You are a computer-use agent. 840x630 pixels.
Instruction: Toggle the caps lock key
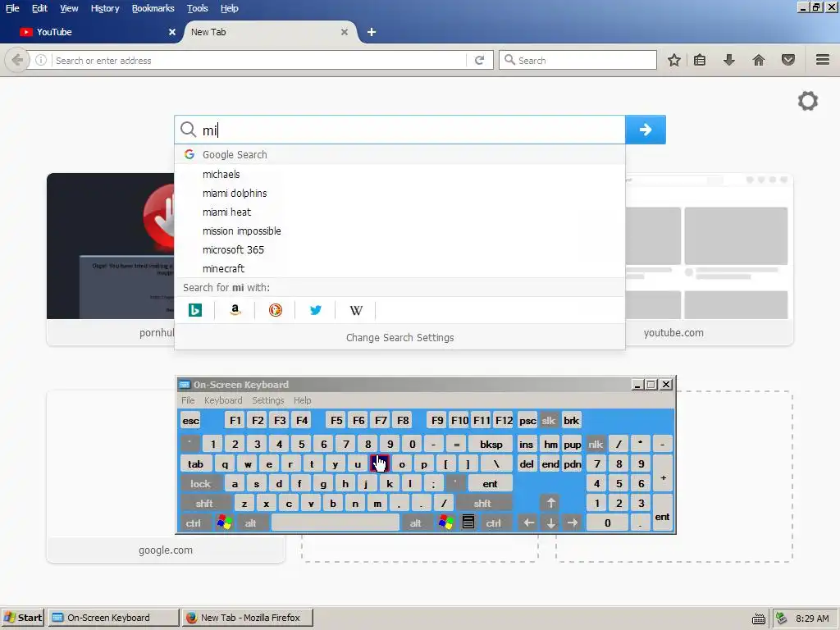[x=200, y=484]
